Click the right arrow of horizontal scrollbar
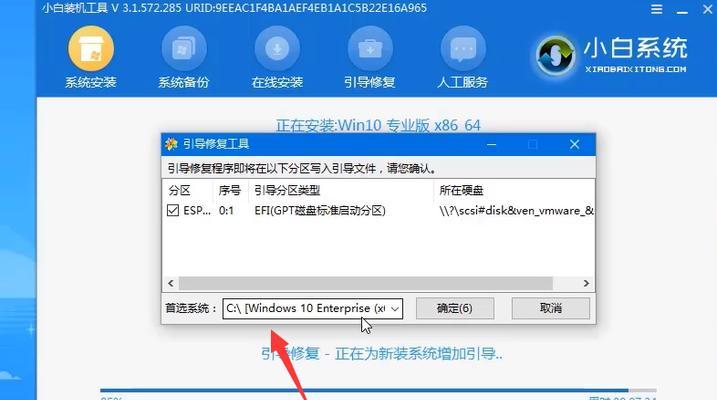The height and width of the screenshot is (400, 717). pyautogui.click(x=586, y=283)
